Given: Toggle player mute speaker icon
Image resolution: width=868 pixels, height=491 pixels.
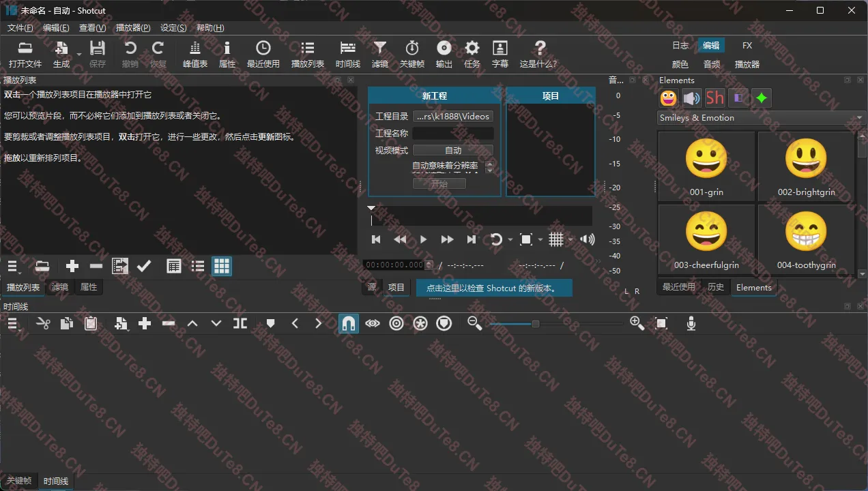Looking at the screenshot, I should click(x=587, y=239).
